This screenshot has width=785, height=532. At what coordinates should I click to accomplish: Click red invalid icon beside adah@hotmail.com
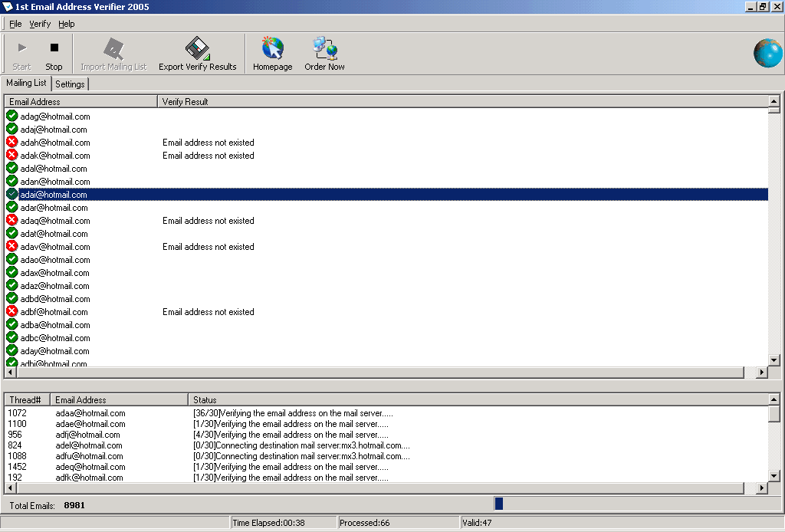[12, 143]
